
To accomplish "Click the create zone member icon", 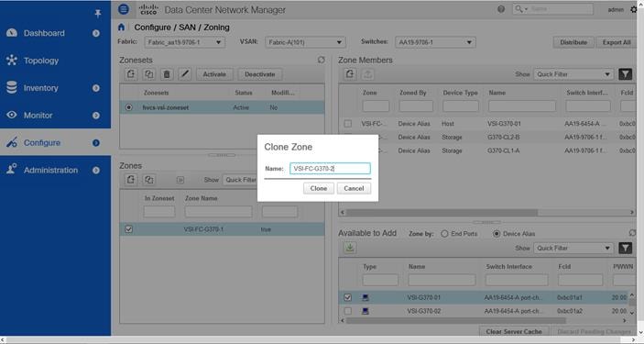I will click(350, 74).
